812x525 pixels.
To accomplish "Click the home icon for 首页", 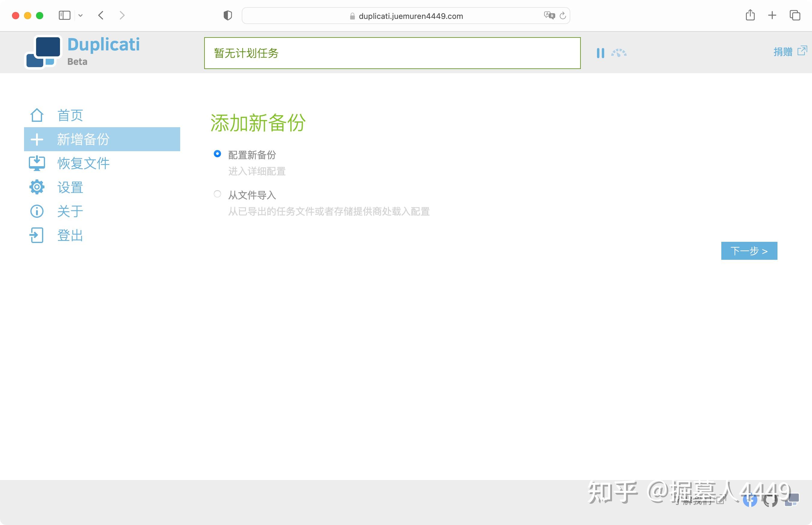I will click(x=37, y=115).
